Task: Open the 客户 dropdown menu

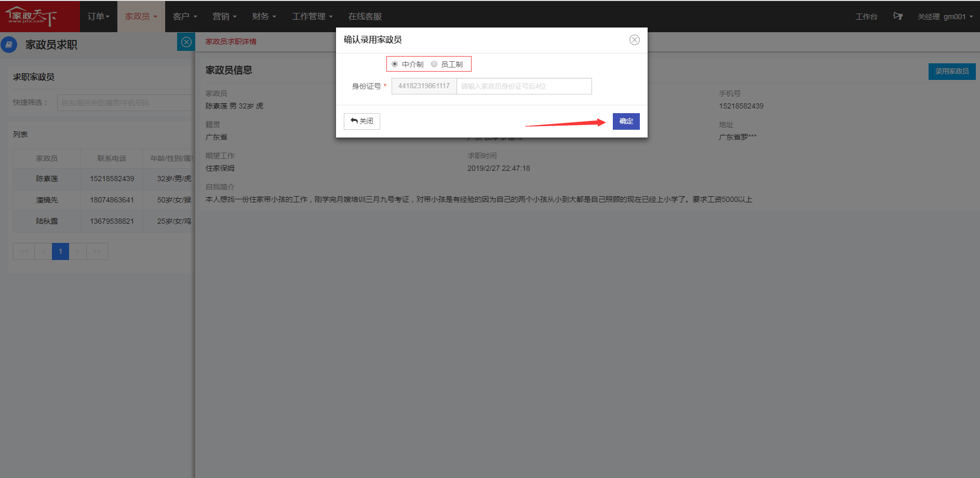Action: pos(185,17)
